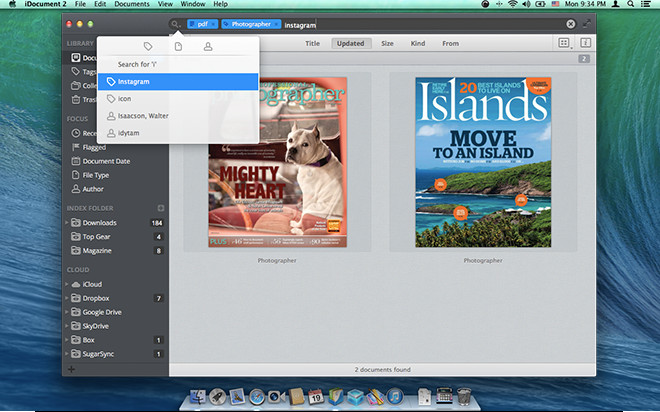Expand the Google Drive folder
The image size is (660, 412).
click(x=67, y=312)
